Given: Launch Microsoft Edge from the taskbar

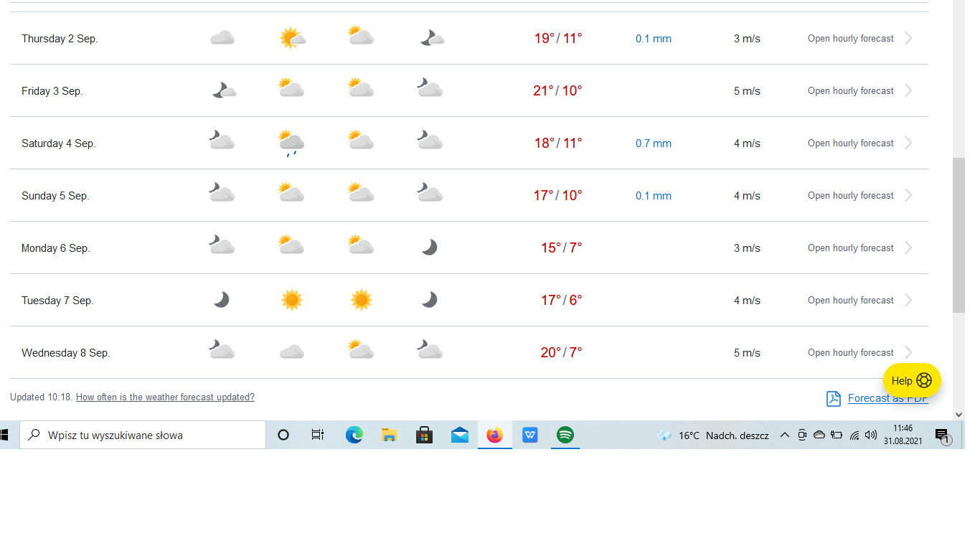Looking at the screenshot, I should (x=354, y=435).
